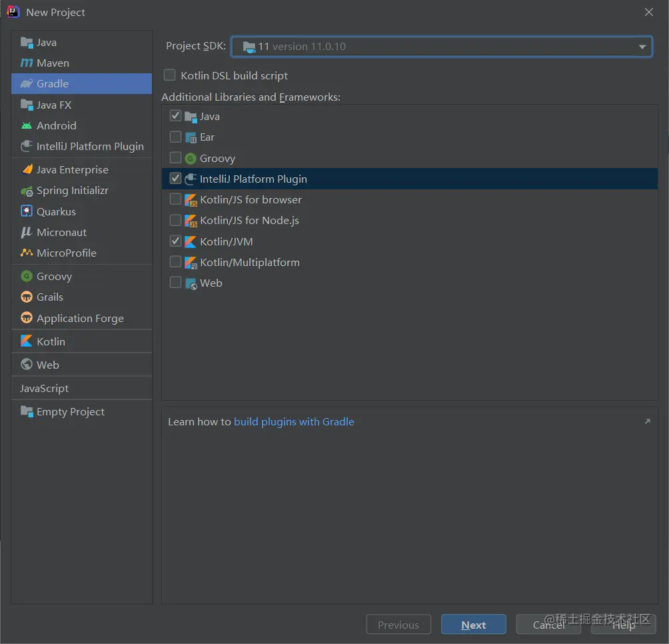The image size is (669, 644).
Task: Open the Project SDK dropdown arrow
Action: 642,47
